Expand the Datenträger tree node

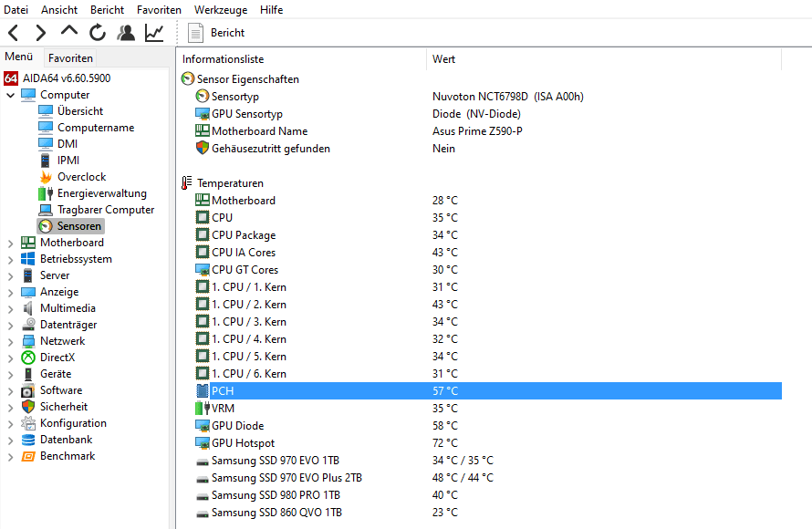coord(10,325)
